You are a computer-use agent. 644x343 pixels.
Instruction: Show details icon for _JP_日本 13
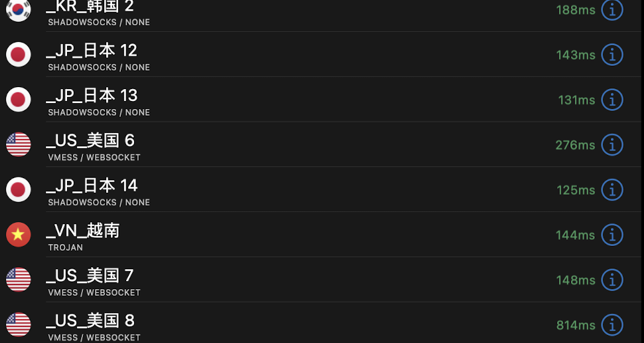[611, 100]
